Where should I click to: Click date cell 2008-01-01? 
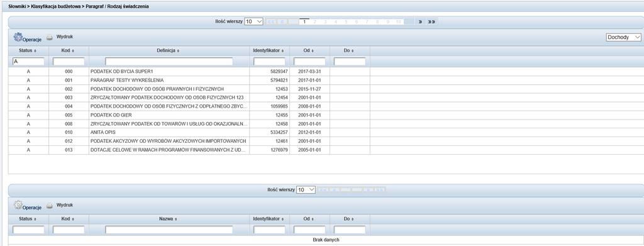point(309,106)
